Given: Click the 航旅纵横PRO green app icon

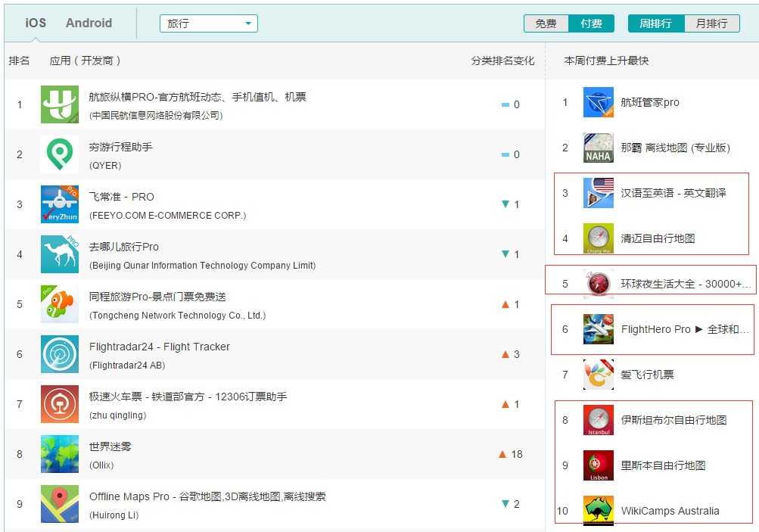Looking at the screenshot, I should pyautogui.click(x=60, y=104).
